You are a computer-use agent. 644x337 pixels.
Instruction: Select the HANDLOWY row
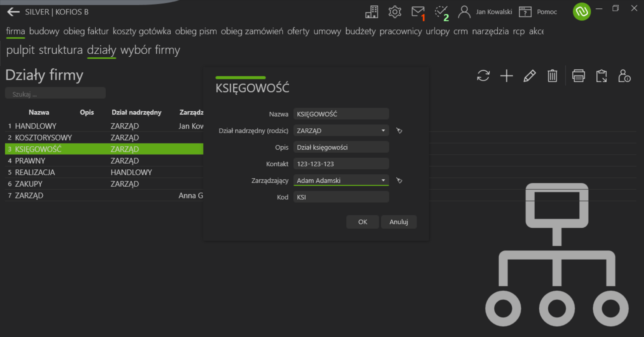104,126
